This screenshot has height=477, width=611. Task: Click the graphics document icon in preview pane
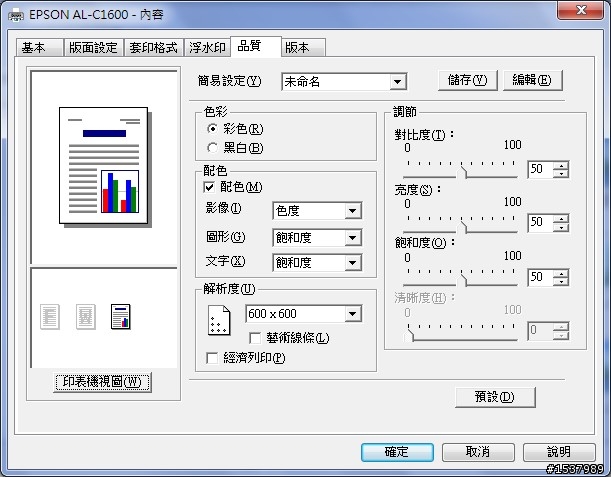pyautogui.click(x=86, y=317)
